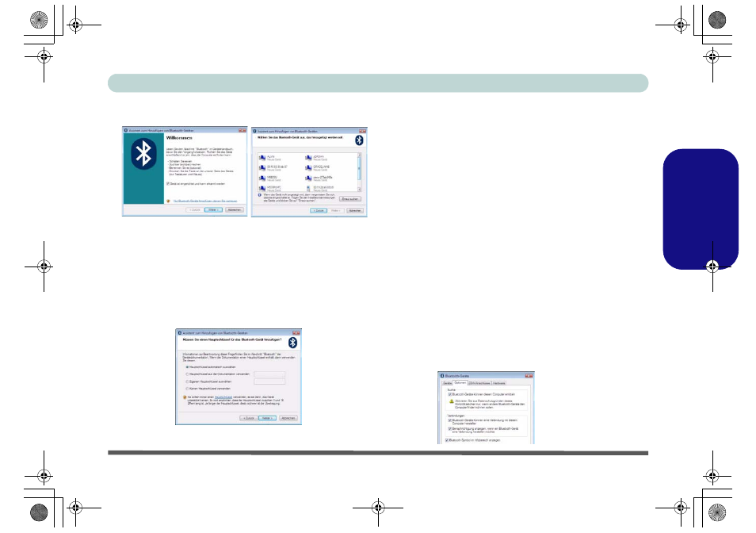Click the shield icon beside the passkey advice text
Viewport: 756px width, 533px height.
coord(185,397)
